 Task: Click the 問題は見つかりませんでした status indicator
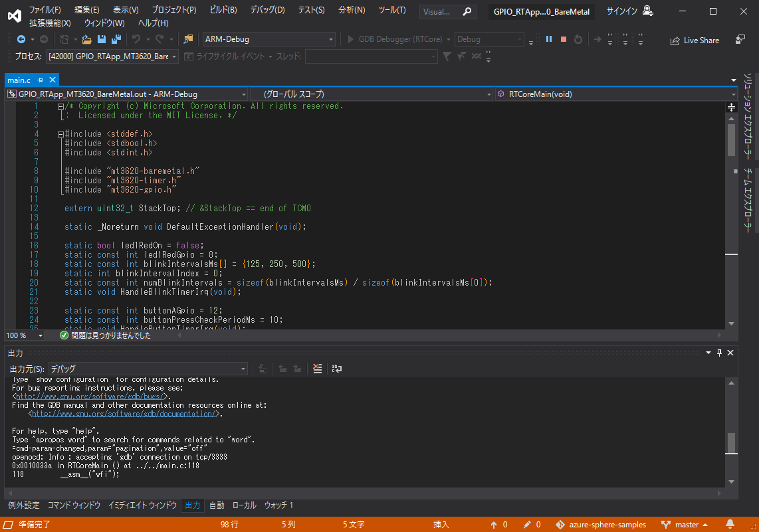105,335
